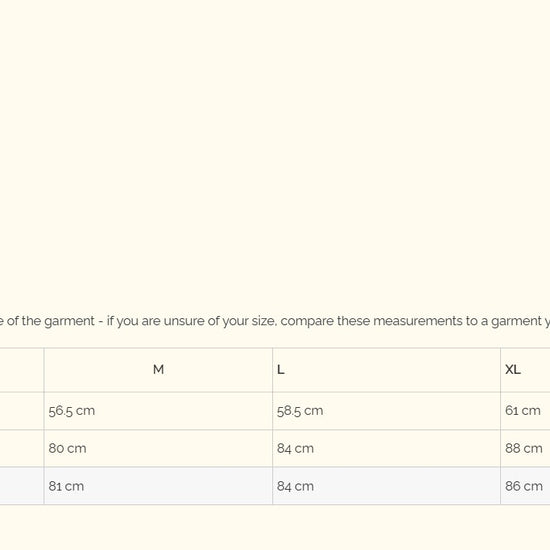The image size is (550, 550).
Task: Click the empty first-column header cell
Action: click(x=22, y=370)
